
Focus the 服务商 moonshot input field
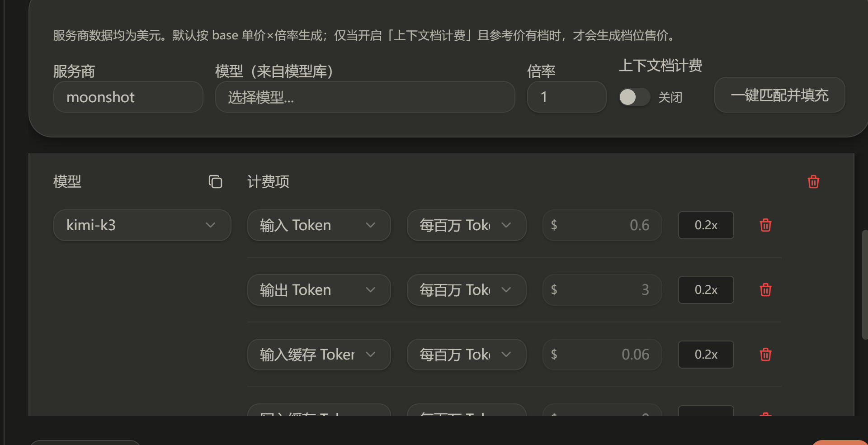pos(128,97)
